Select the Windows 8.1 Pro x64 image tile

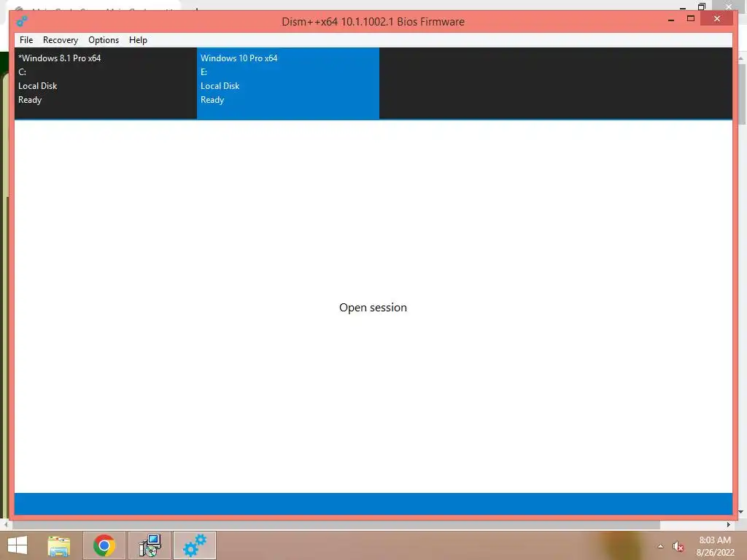[106, 83]
